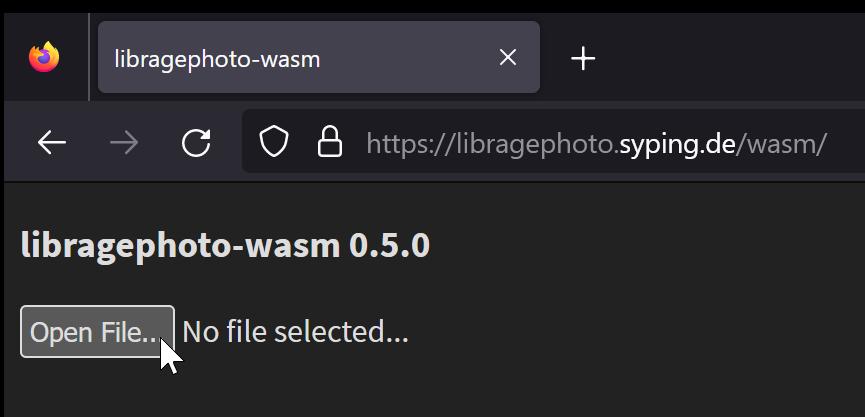Click the Open File... button
Viewport: 865px width, 417px height.
(x=97, y=331)
